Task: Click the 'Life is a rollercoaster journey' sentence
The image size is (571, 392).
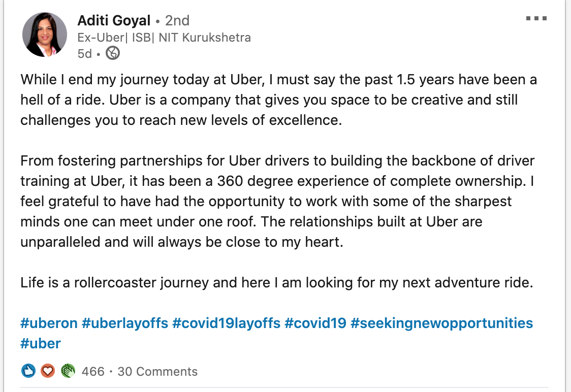Action: [x=277, y=282]
